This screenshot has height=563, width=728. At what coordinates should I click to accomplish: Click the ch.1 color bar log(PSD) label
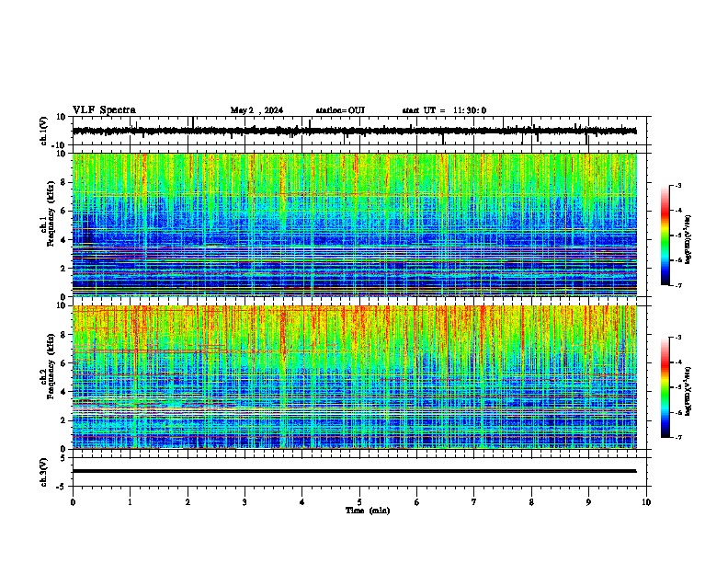pyautogui.click(x=688, y=239)
